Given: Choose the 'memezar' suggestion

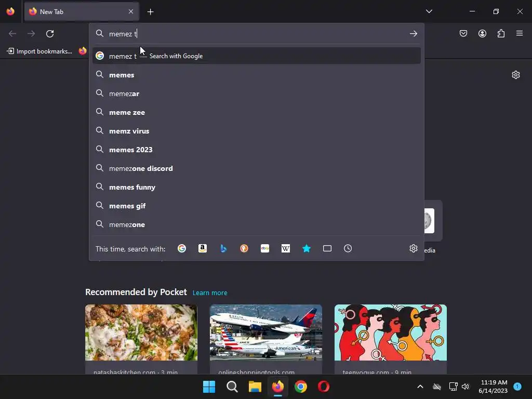Looking at the screenshot, I should pyautogui.click(x=257, y=94).
